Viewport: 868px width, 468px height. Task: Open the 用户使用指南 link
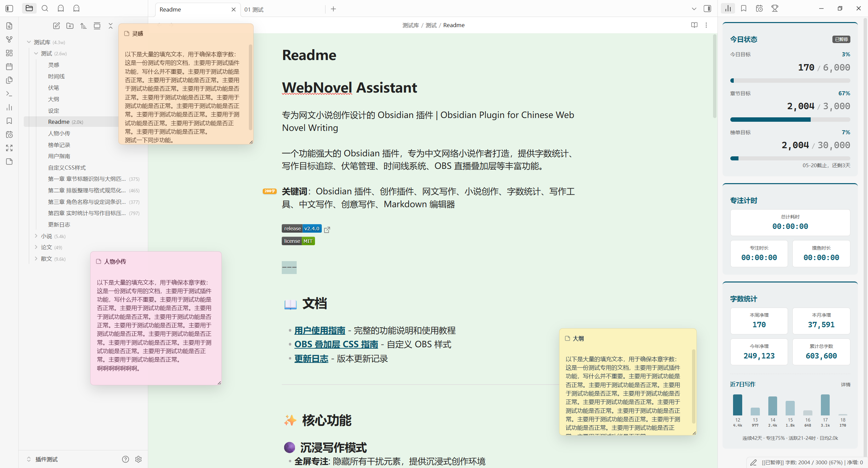pos(320,330)
